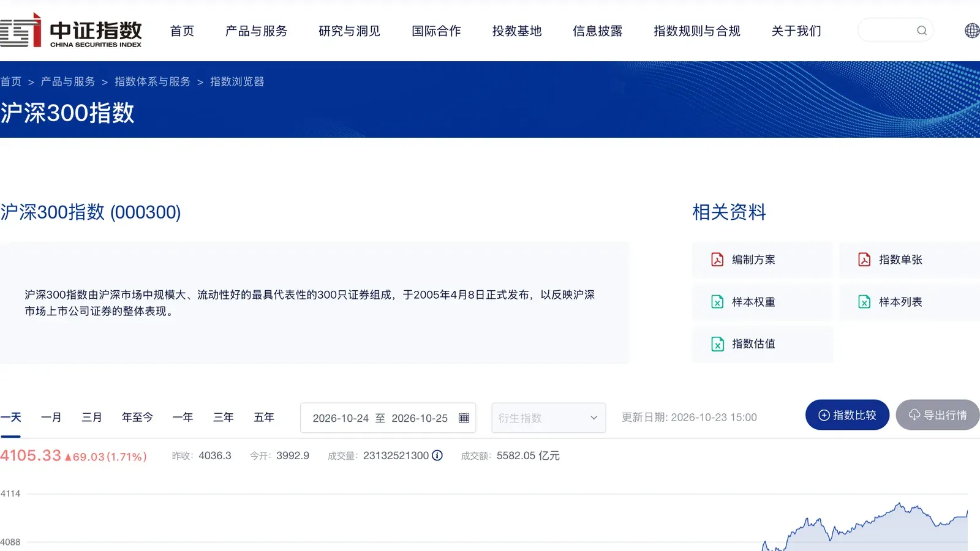
Task: Click the info icon next to 成交量
Action: [437, 455]
